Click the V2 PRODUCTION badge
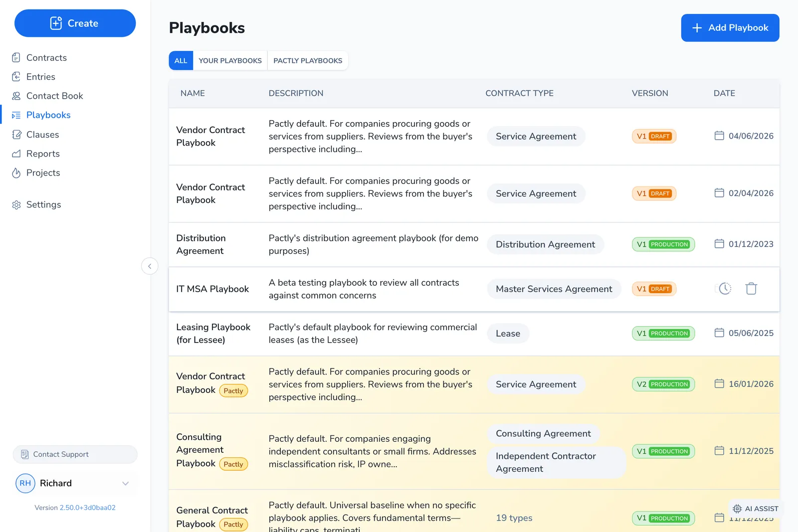 coord(663,384)
